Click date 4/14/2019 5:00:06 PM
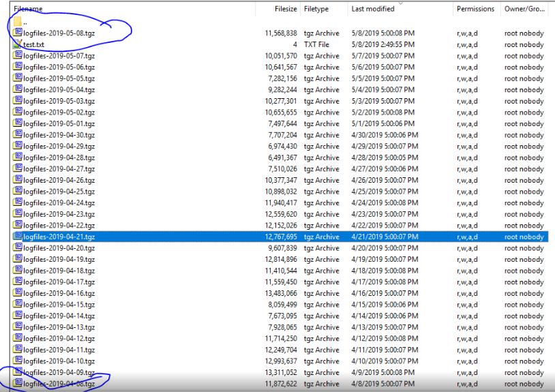The image size is (555, 392). coord(385,316)
